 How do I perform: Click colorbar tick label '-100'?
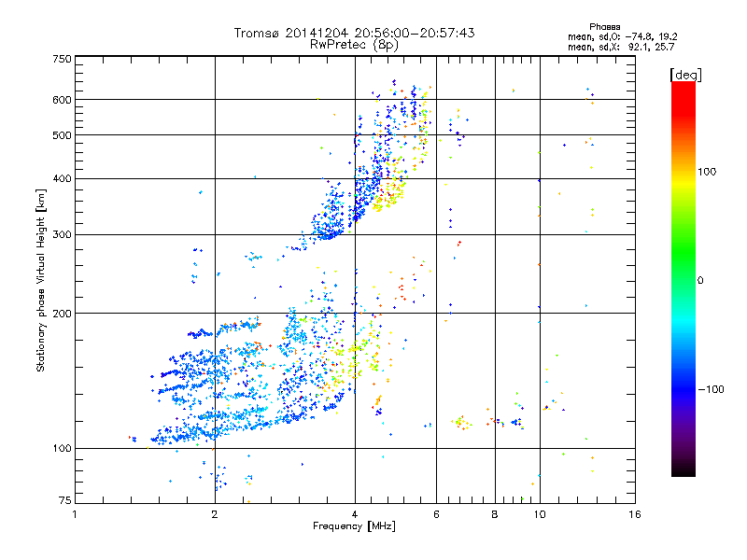click(x=711, y=389)
